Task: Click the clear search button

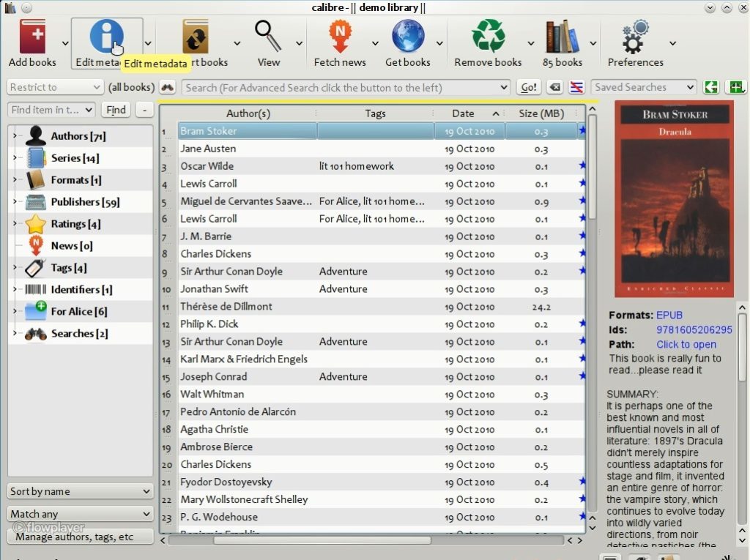Action: point(555,87)
